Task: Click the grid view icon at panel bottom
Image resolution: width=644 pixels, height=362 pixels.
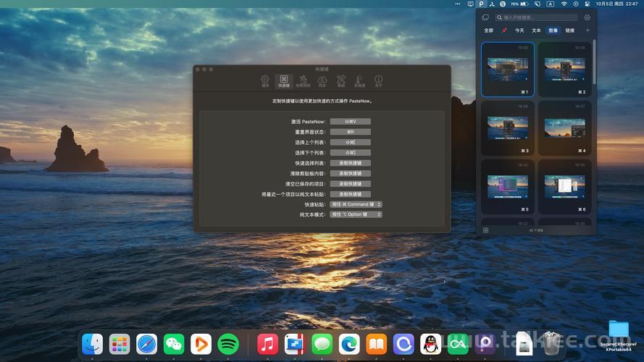Action: (485, 230)
